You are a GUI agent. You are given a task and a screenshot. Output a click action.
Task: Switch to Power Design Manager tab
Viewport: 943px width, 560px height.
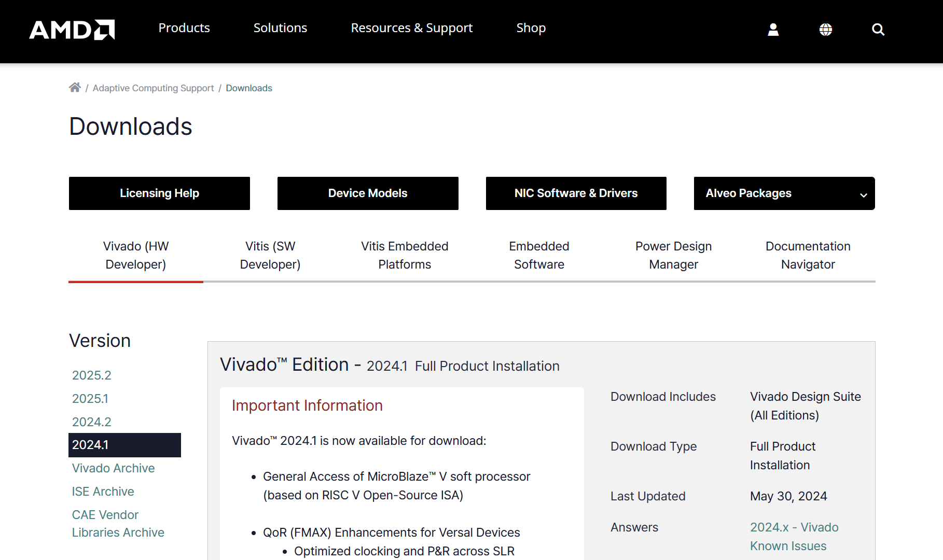click(674, 255)
